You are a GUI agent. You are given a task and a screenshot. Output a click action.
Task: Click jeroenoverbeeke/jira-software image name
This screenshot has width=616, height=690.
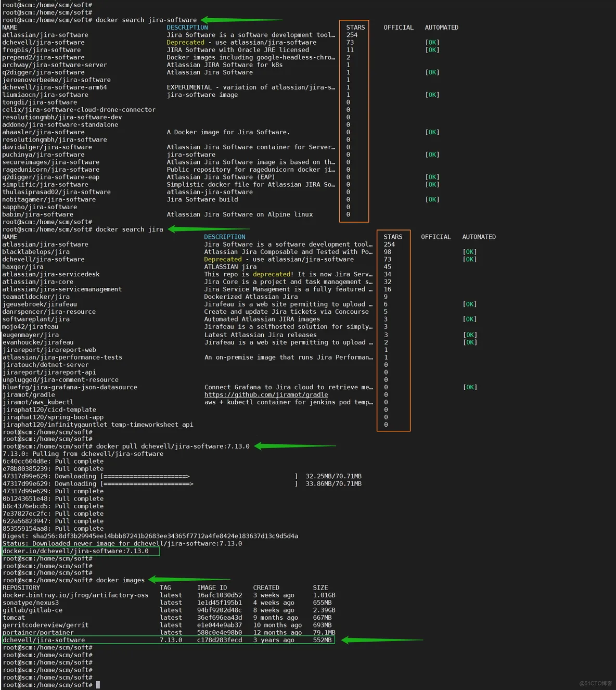point(56,80)
